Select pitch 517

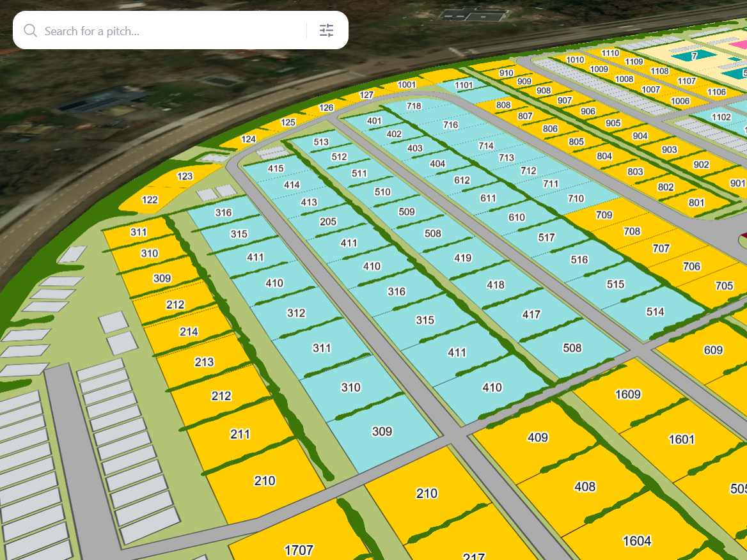click(x=546, y=238)
